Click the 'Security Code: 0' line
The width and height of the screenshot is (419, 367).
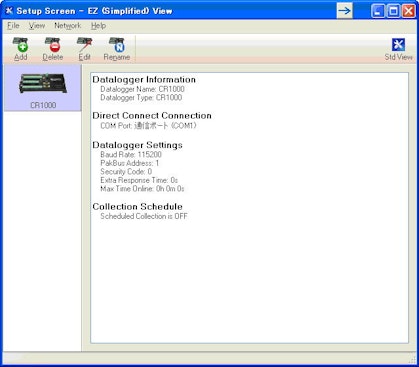[x=126, y=172]
